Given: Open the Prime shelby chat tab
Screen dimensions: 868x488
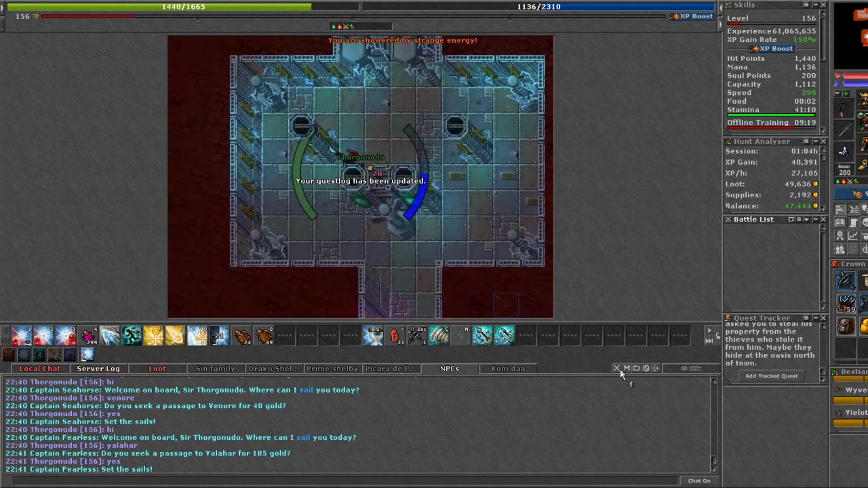Looking at the screenshot, I should tap(332, 369).
